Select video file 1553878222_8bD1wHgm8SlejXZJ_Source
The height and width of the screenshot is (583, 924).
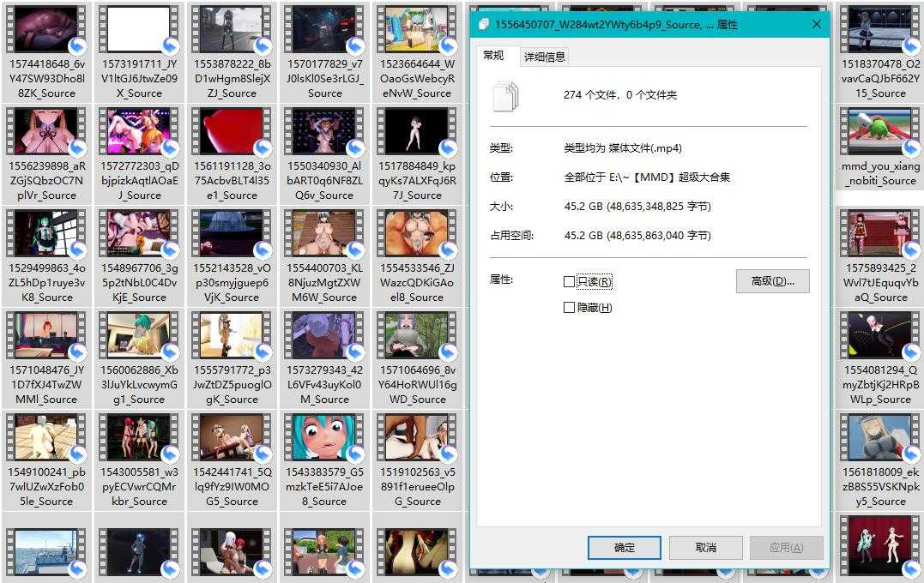point(232,52)
